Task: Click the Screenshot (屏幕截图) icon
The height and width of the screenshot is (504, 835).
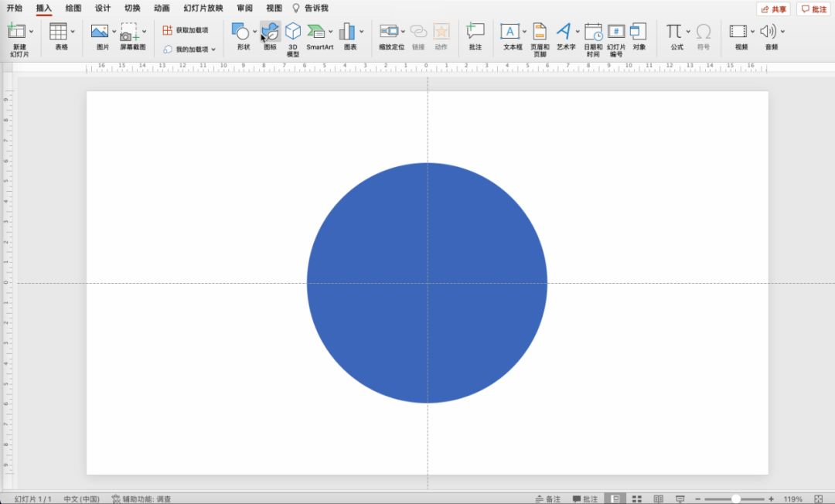Action: click(x=129, y=32)
